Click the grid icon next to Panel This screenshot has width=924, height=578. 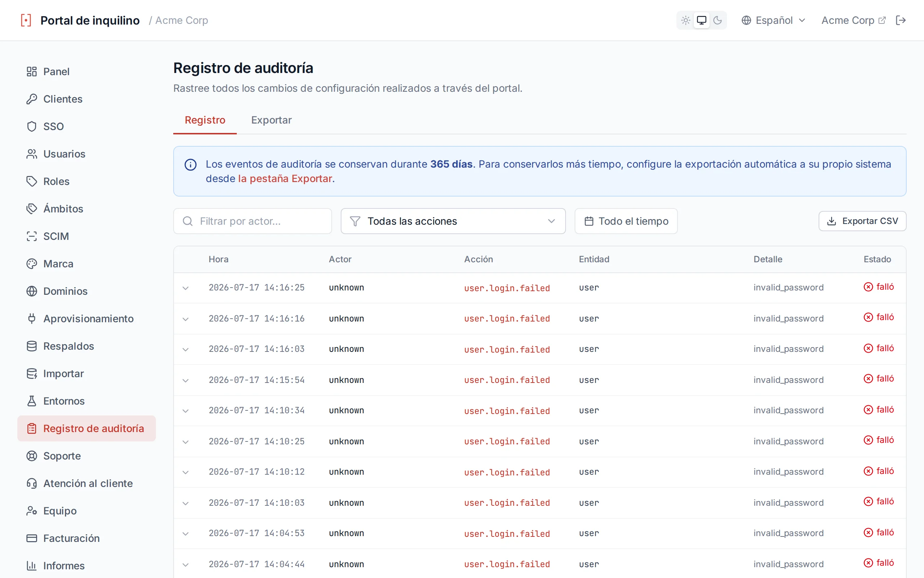32,72
